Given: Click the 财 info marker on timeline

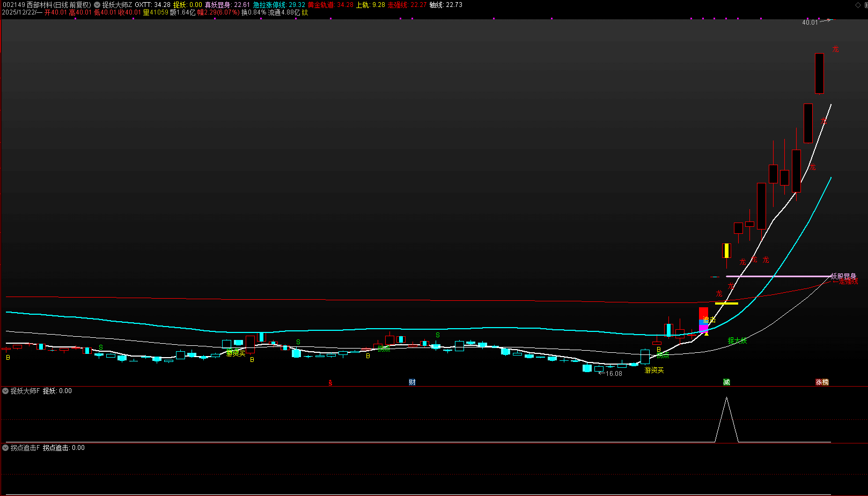Looking at the screenshot, I should (x=412, y=382).
